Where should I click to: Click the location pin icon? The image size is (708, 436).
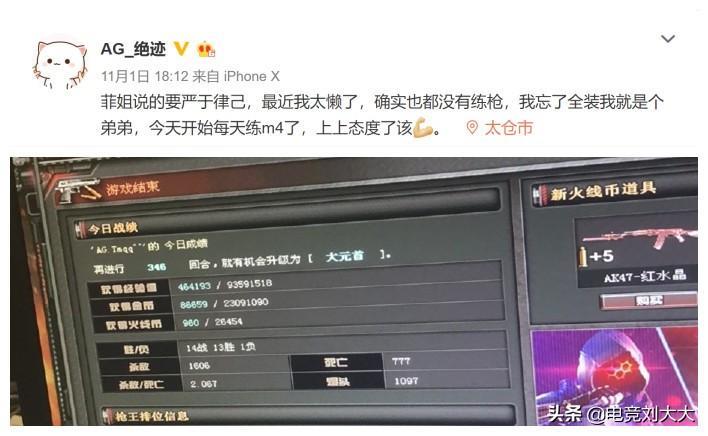click(472, 128)
